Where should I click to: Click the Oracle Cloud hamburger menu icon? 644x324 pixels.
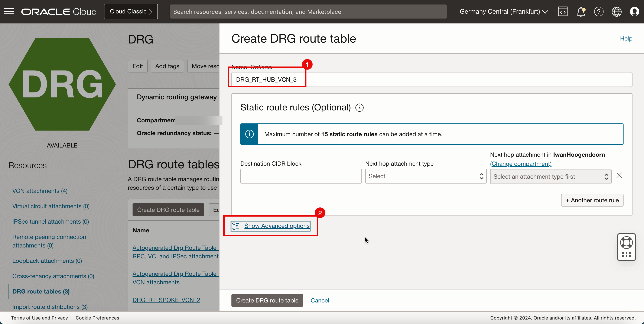coord(9,11)
